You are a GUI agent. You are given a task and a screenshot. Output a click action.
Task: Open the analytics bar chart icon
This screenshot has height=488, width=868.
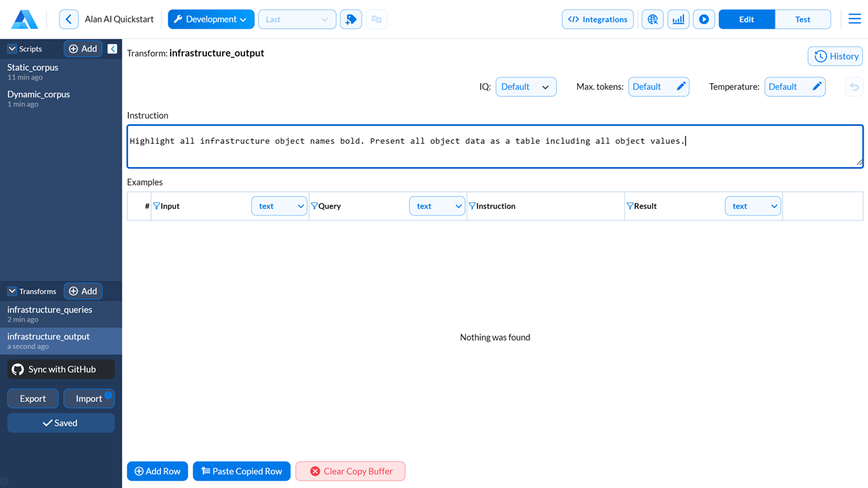point(678,20)
